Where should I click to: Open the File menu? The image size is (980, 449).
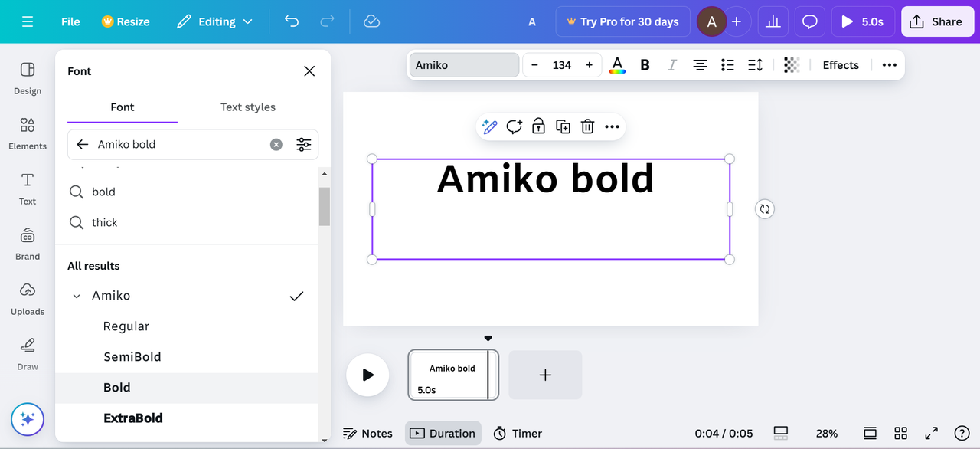point(70,21)
